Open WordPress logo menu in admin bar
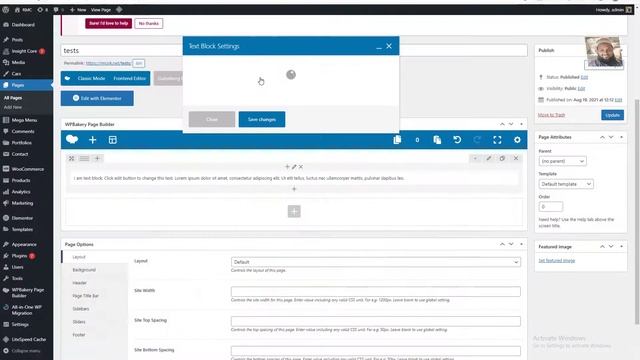Viewport: 640px width, 360px height. coord(6,9)
